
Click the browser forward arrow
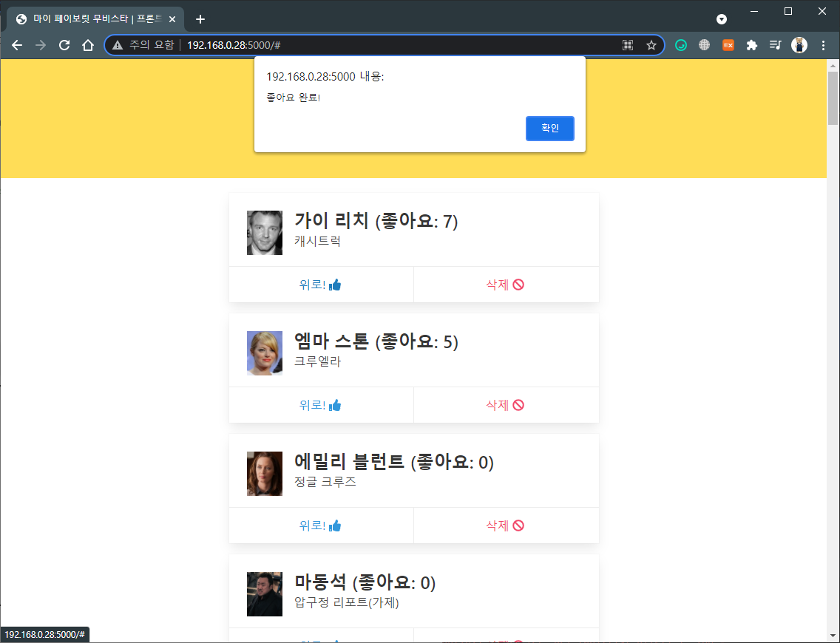tap(41, 46)
